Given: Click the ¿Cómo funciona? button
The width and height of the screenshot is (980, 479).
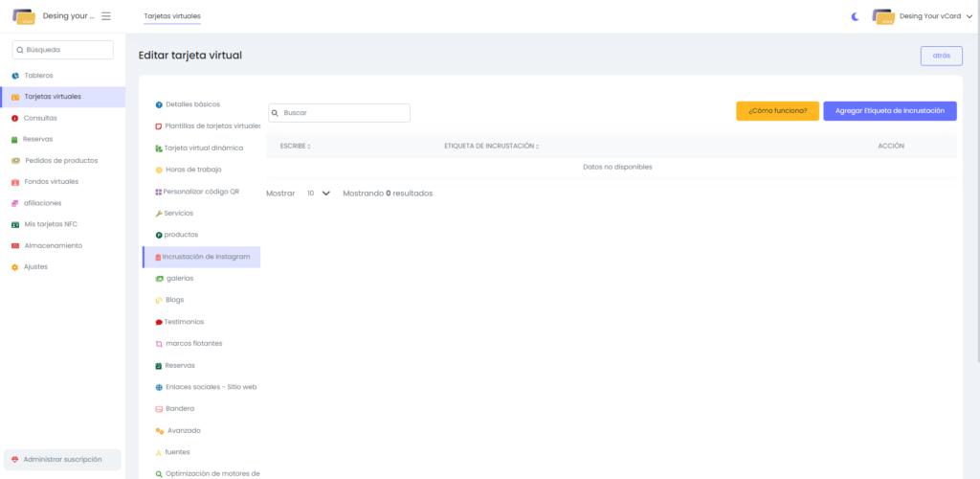Looking at the screenshot, I should pyautogui.click(x=777, y=111).
